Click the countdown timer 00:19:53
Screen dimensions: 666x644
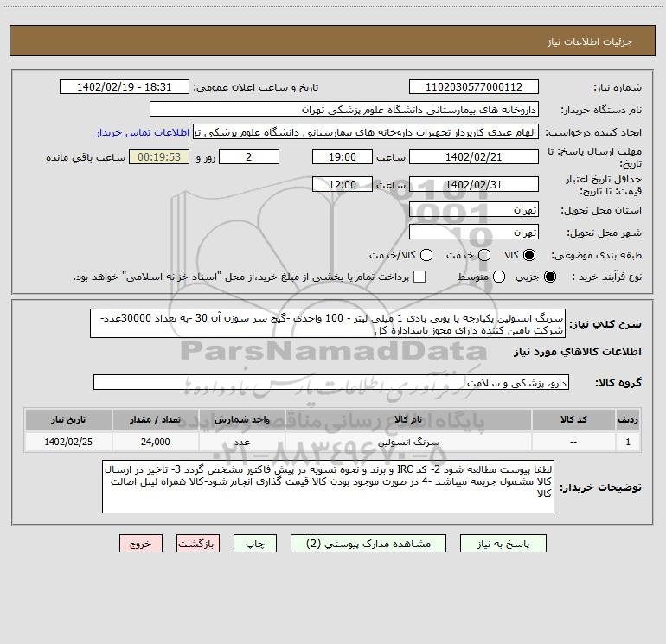(159, 156)
